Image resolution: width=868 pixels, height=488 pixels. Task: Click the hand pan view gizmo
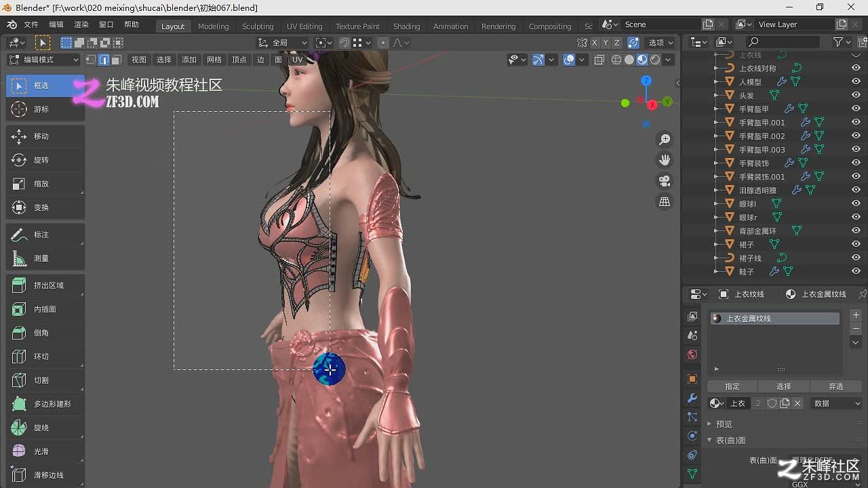[x=665, y=160]
